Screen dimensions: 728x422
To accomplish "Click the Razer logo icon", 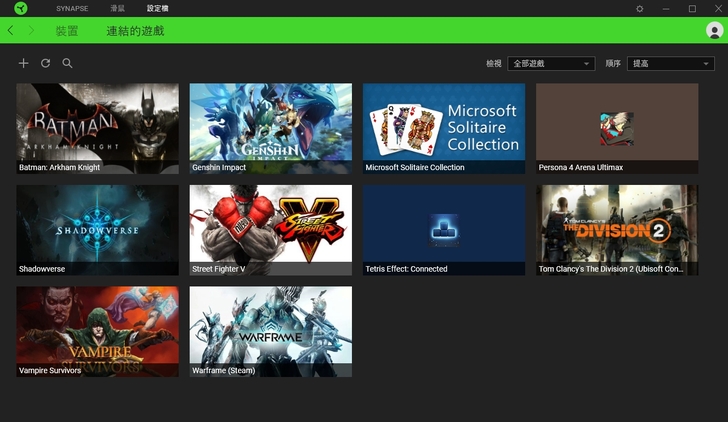I will point(21,8).
